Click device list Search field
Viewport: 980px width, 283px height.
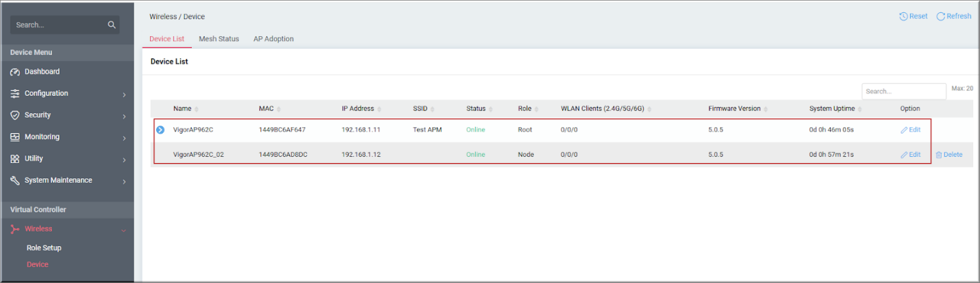[903, 91]
